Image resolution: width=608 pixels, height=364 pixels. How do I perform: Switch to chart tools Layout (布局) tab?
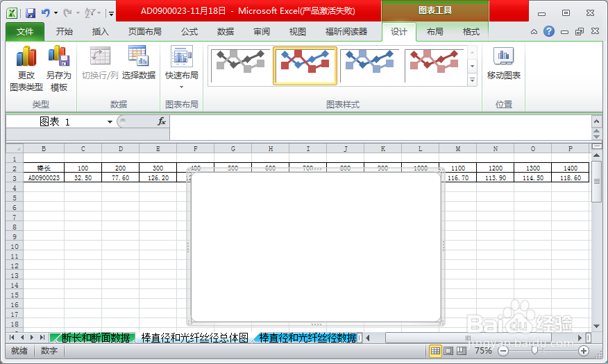434,32
